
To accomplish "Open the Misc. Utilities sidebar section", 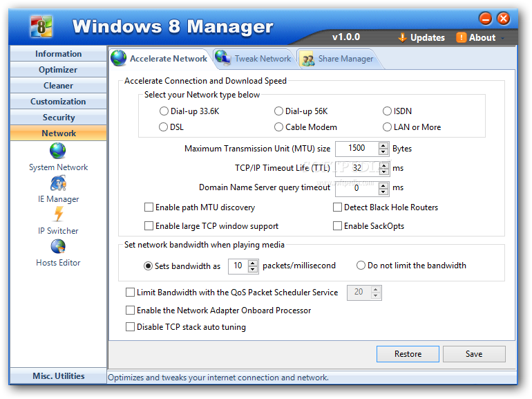I will coord(58,376).
